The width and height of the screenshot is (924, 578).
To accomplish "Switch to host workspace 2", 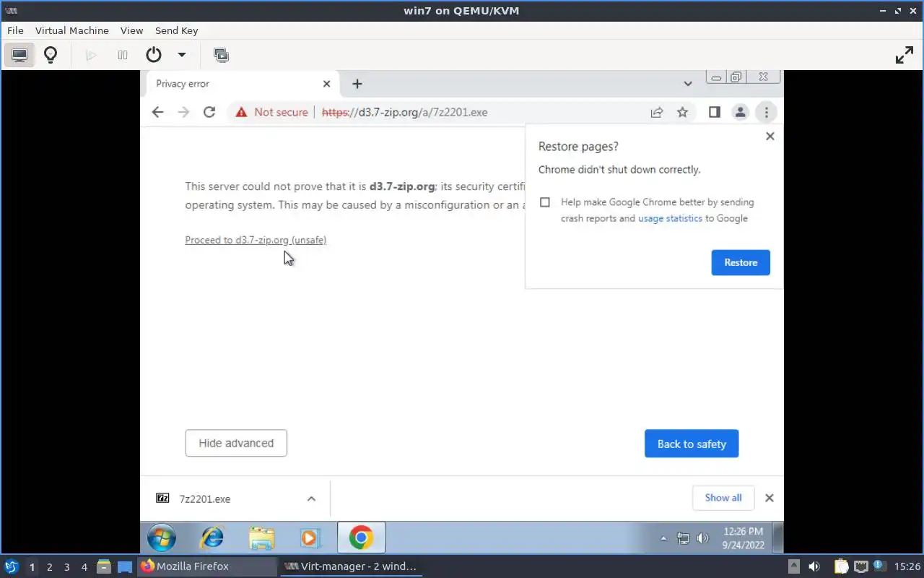I will tap(49, 567).
